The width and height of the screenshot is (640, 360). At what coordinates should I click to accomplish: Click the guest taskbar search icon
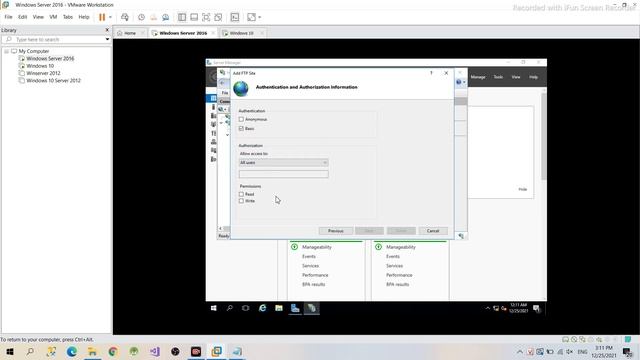pos(230,308)
